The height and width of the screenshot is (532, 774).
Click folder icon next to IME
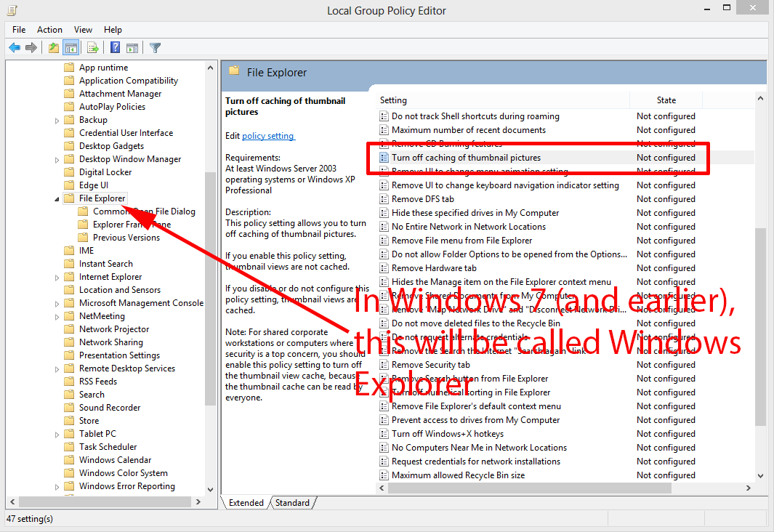click(69, 250)
